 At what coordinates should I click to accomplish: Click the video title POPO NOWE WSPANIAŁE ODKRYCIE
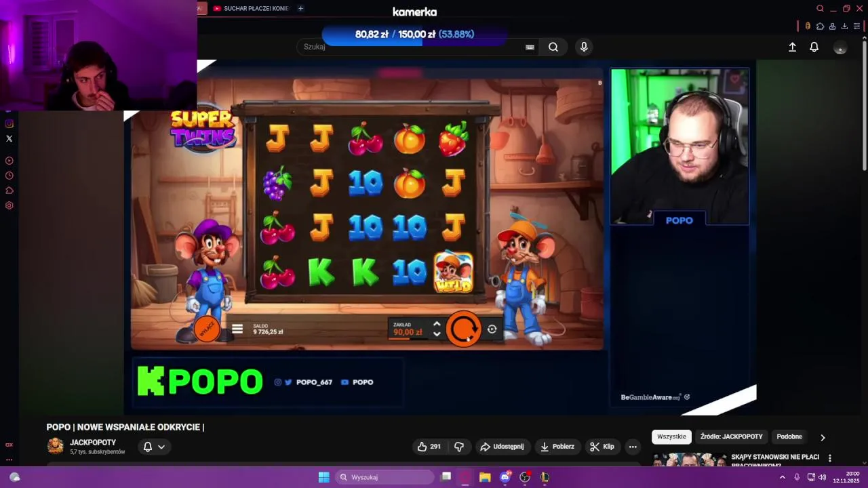tap(125, 427)
